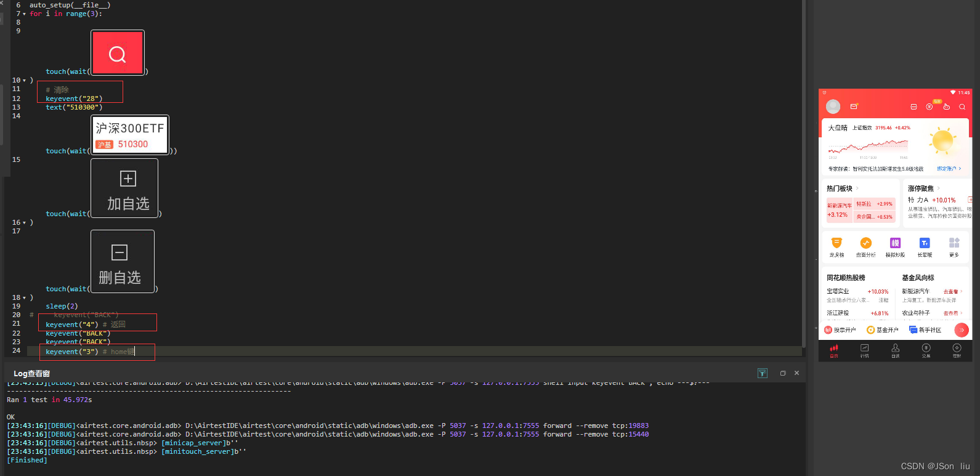The height and width of the screenshot is (476, 980).
Task: Collapse the code fold at line 16
Action: pos(24,223)
